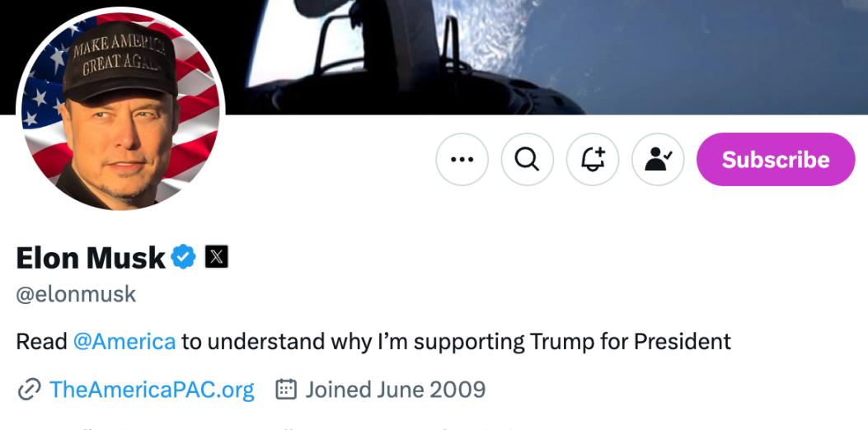Click the chain link icon near the website
The height and width of the screenshot is (430, 868).
point(29,389)
